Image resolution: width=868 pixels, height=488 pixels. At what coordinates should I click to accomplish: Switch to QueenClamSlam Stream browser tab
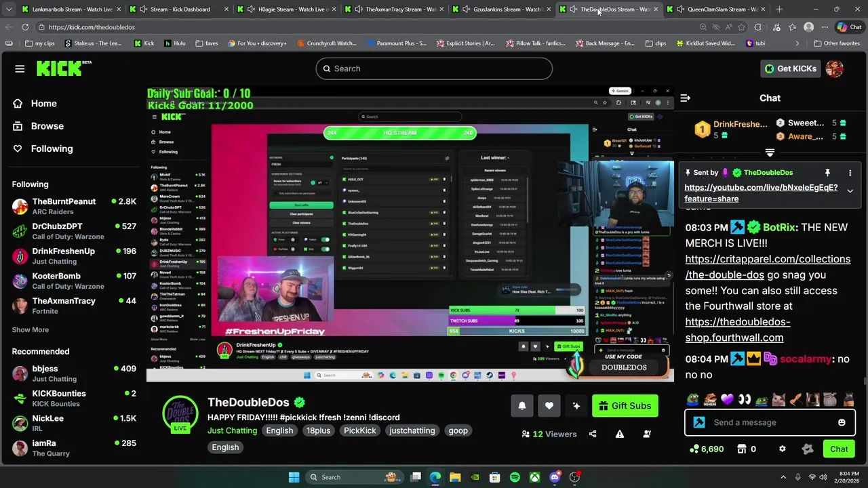point(717,9)
